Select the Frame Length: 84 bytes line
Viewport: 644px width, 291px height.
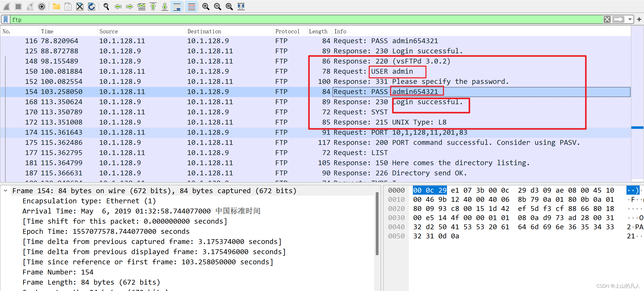(x=91, y=282)
